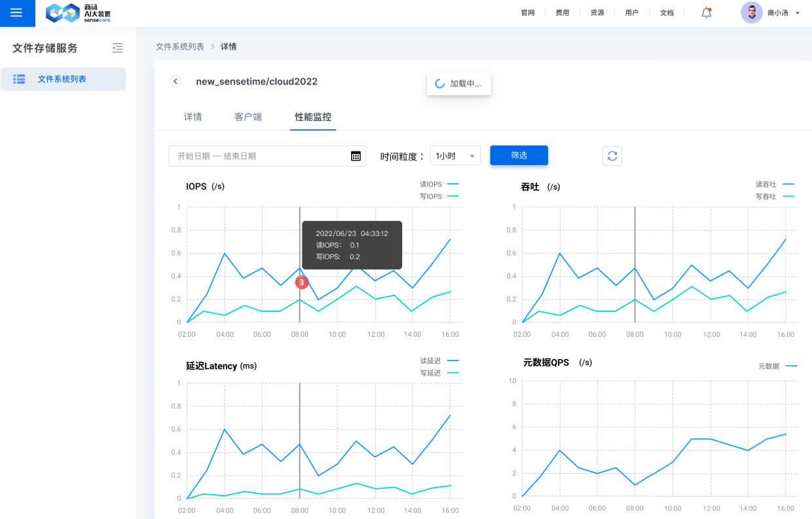Click the SenseCore 商汤AI大装置 logo
Screen dimensions: 812x519
[x=77, y=13]
